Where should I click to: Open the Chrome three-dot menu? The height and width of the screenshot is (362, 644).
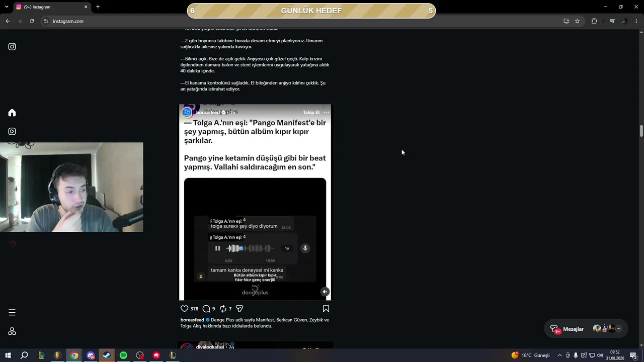(x=636, y=21)
